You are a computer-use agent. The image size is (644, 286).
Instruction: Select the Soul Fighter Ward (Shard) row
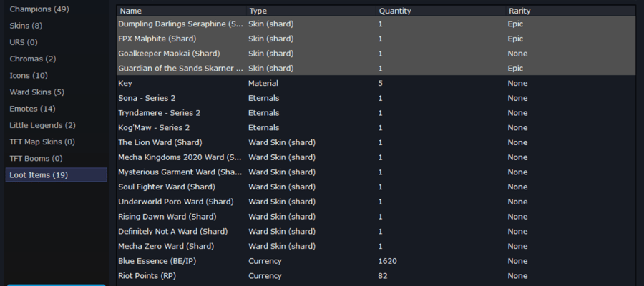click(376, 187)
